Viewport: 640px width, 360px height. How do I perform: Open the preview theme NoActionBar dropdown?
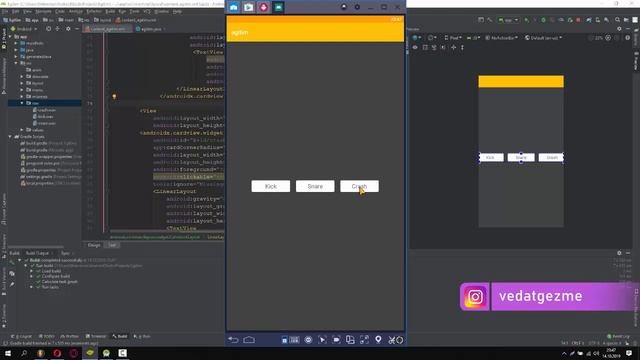(501, 38)
